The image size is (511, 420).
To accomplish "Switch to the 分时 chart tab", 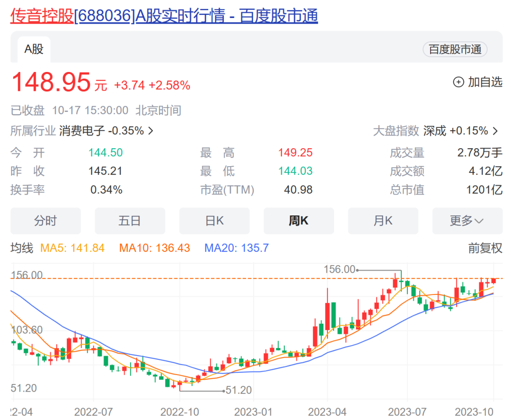I will coord(45,221).
